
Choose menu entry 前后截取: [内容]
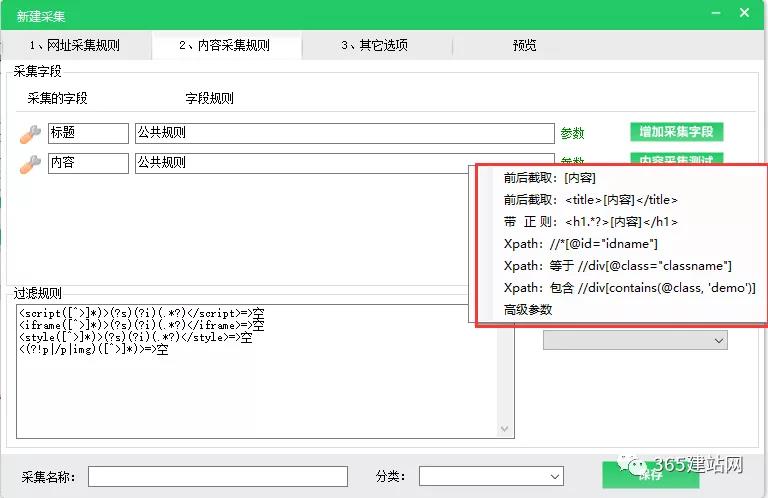pos(550,178)
